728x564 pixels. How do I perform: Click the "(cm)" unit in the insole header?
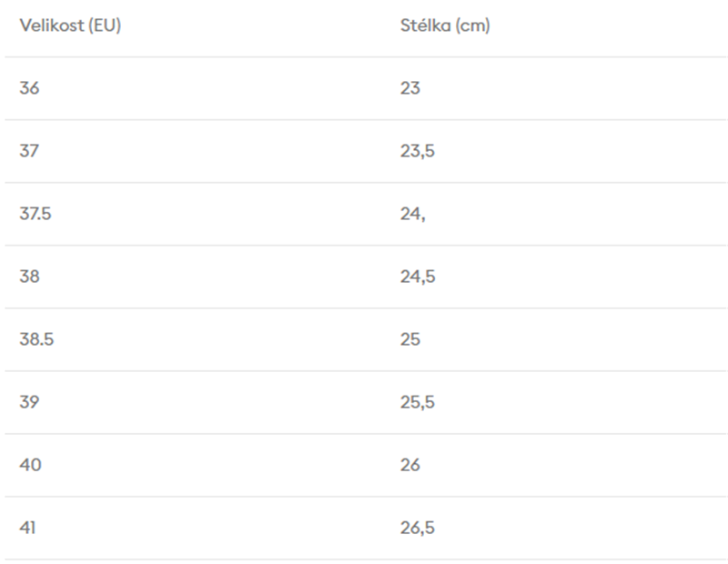473,26
